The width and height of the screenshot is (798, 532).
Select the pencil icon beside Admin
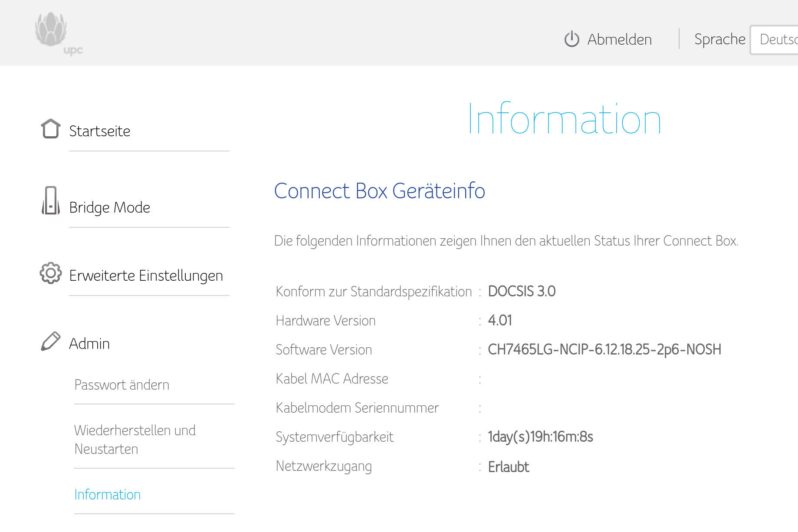[x=50, y=341]
